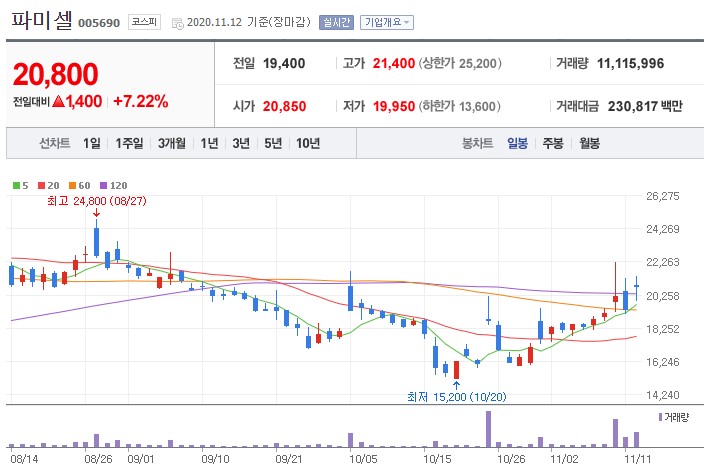Click the 거래대금 value 230,817 백만

point(645,106)
